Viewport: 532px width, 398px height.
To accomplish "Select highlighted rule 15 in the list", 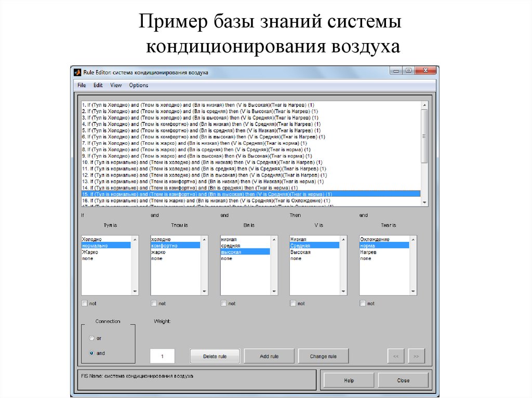I will [251, 194].
